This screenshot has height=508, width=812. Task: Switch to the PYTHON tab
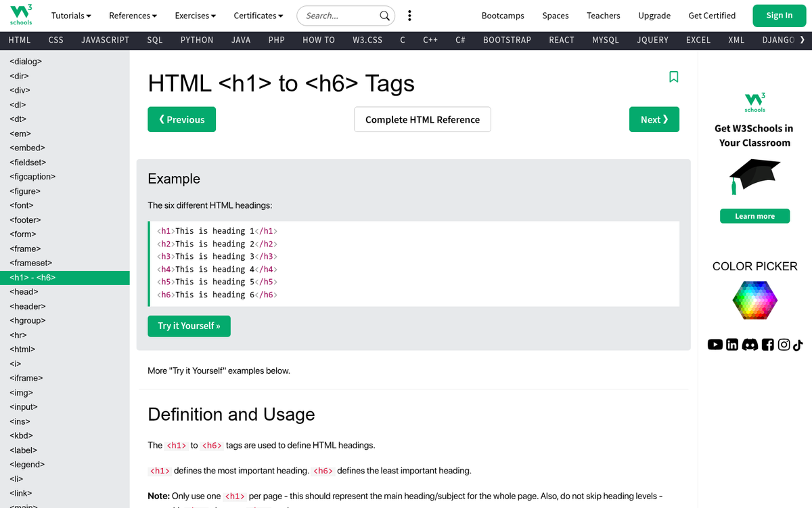pos(196,40)
